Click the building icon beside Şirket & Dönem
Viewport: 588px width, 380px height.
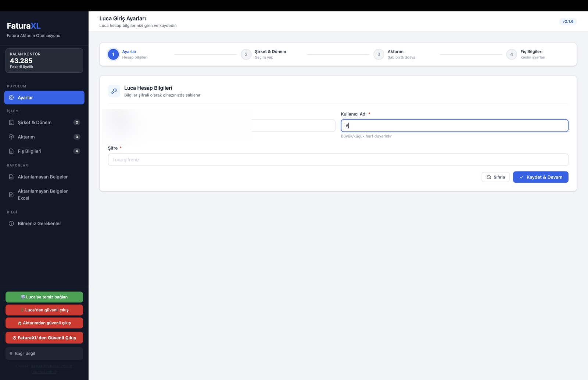(11, 122)
